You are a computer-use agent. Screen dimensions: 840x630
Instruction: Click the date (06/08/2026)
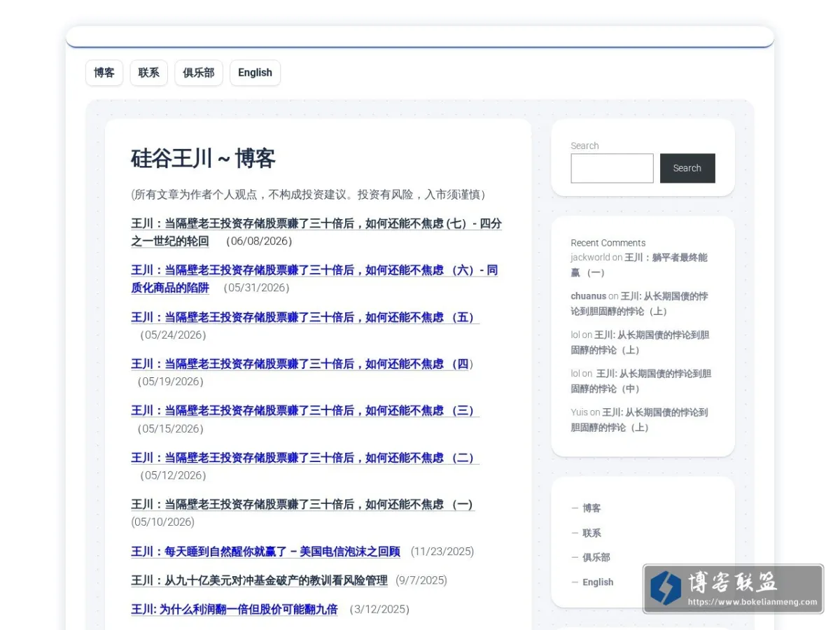[259, 241]
